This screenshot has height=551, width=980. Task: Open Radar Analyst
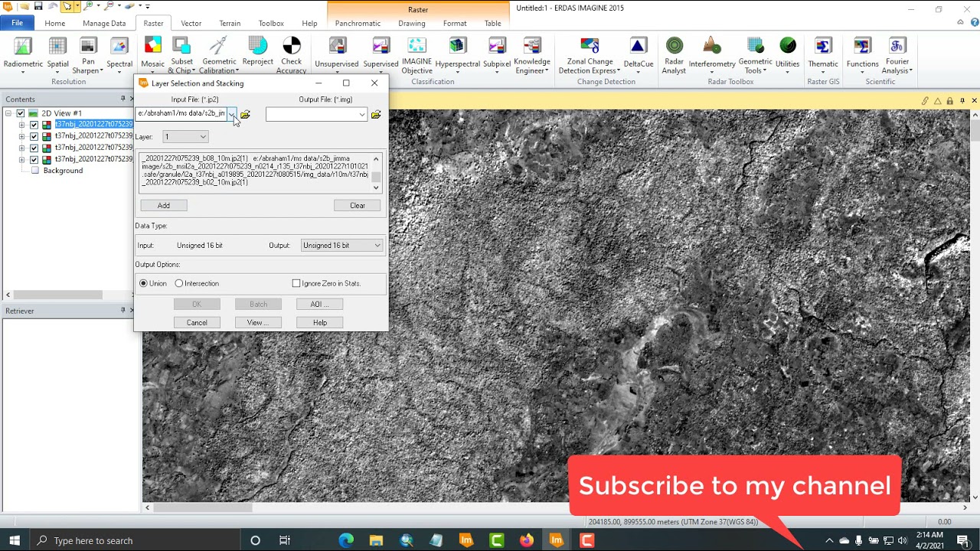point(674,55)
